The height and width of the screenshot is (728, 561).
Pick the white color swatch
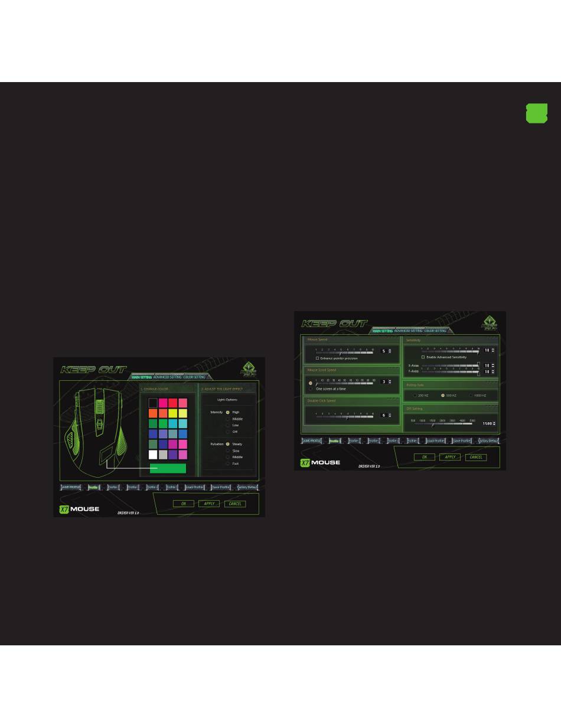point(153,455)
